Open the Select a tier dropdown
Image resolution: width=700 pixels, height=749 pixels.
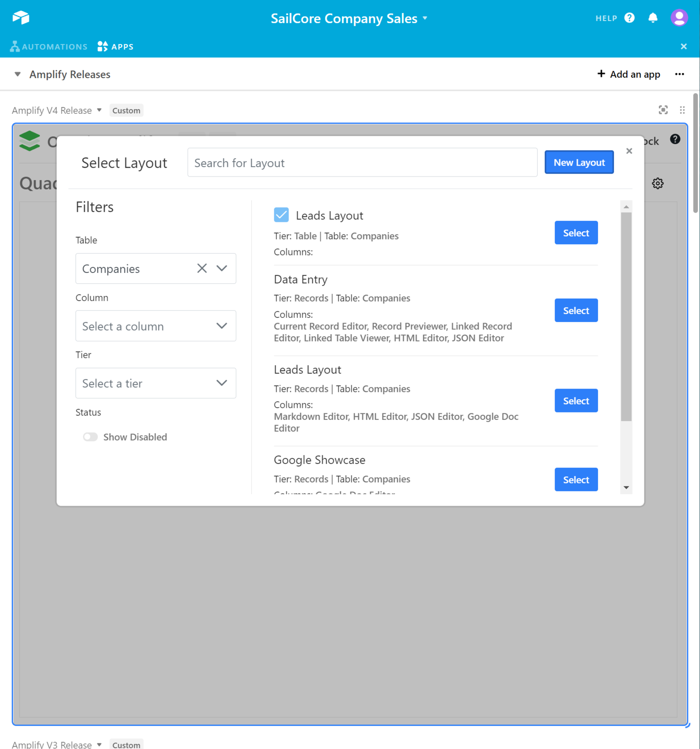(155, 383)
